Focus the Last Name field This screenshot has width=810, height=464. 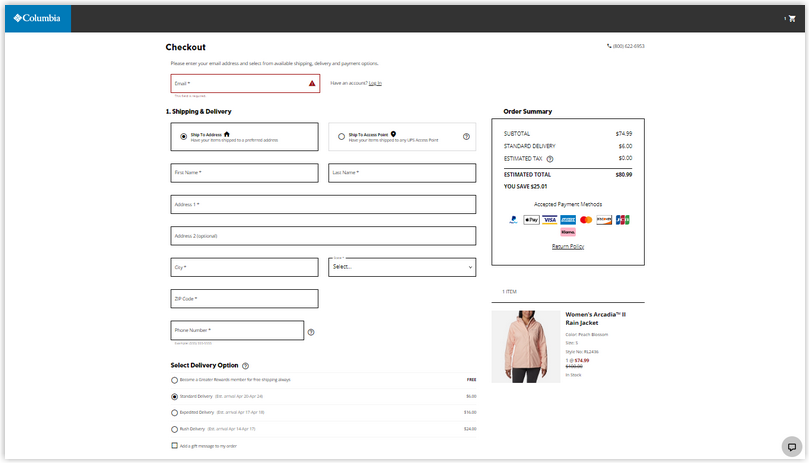tap(402, 173)
